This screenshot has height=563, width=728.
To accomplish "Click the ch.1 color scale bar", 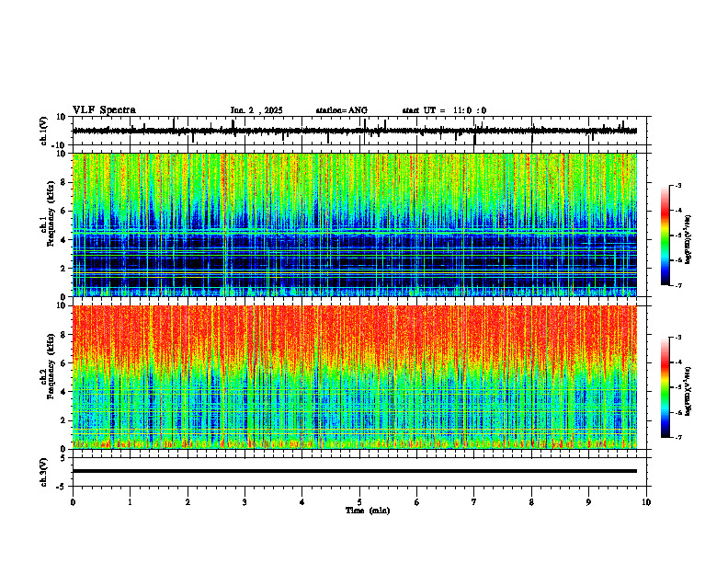I will click(x=665, y=236).
